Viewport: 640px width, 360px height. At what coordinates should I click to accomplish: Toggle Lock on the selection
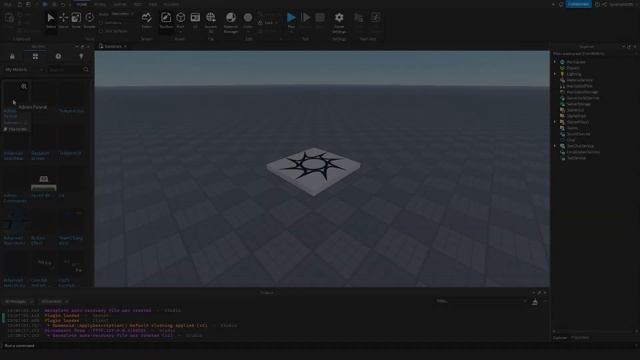[265, 23]
